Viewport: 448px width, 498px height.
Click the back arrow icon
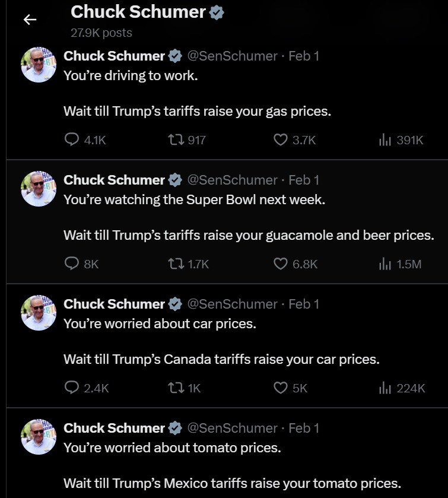click(30, 20)
